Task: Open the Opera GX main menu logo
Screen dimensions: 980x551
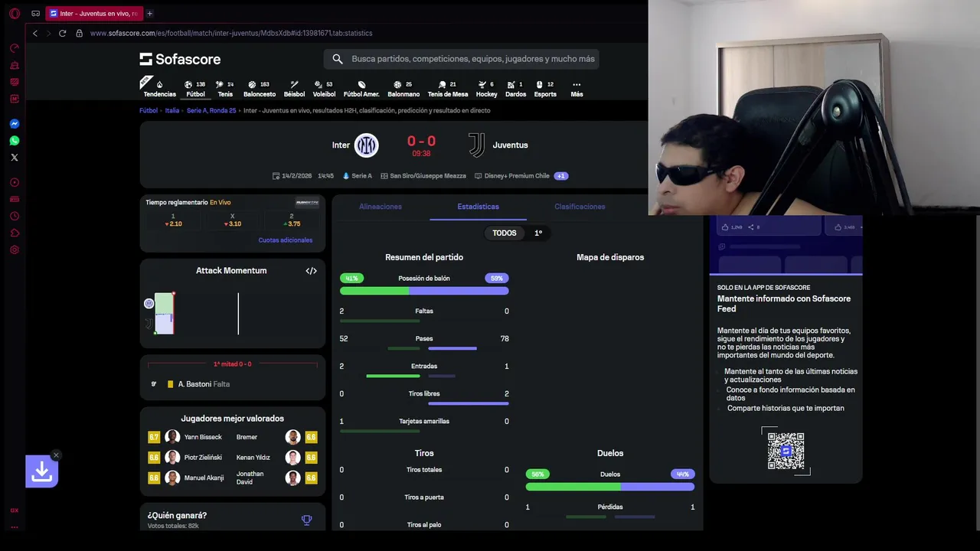Action: point(14,13)
